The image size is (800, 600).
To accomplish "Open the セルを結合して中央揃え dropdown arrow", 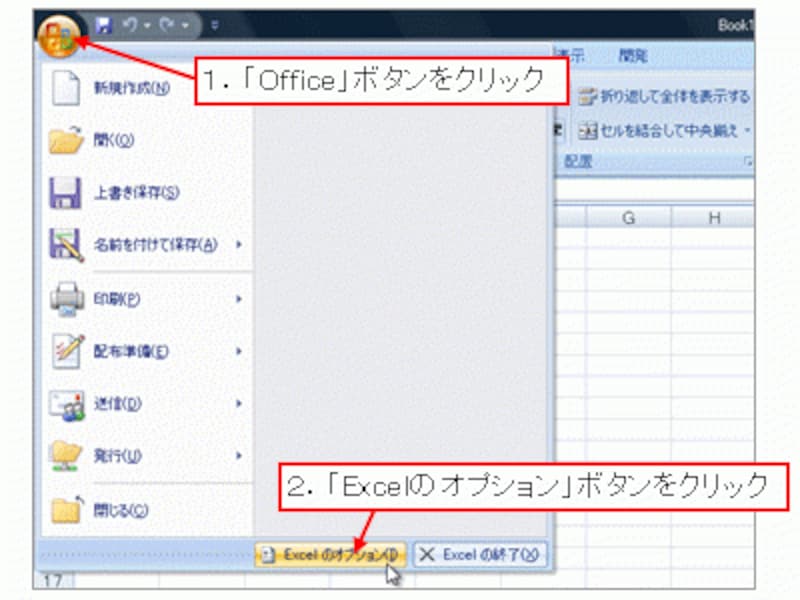I will [747, 131].
